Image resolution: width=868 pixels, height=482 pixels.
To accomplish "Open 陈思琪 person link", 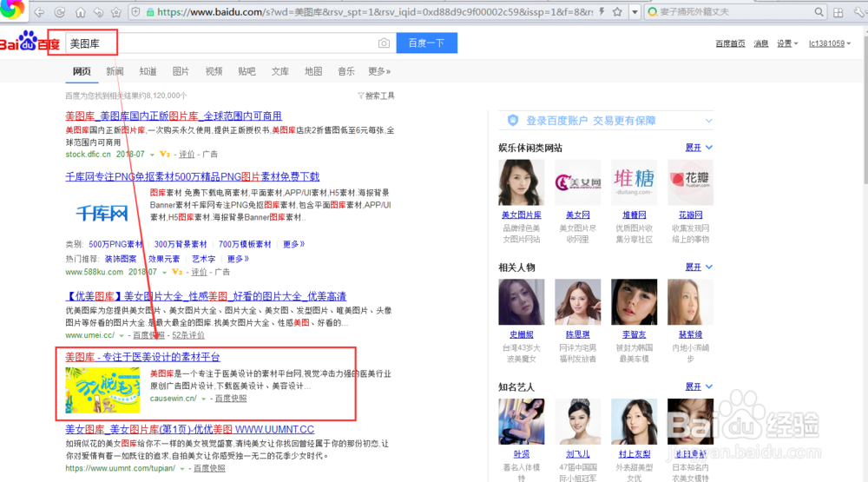I will [577, 334].
